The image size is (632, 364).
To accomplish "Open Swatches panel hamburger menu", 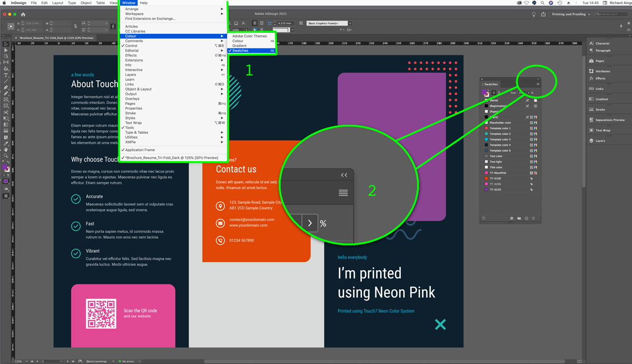I will coord(538,84).
